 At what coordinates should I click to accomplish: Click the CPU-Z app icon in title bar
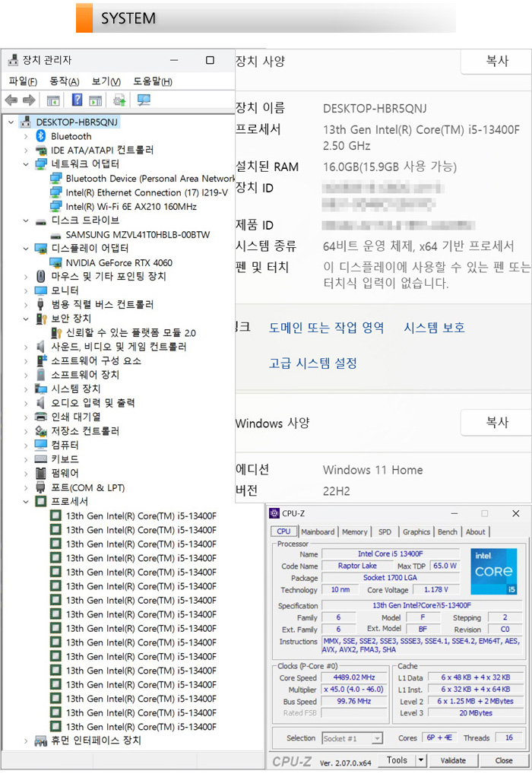(x=274, y=513)
